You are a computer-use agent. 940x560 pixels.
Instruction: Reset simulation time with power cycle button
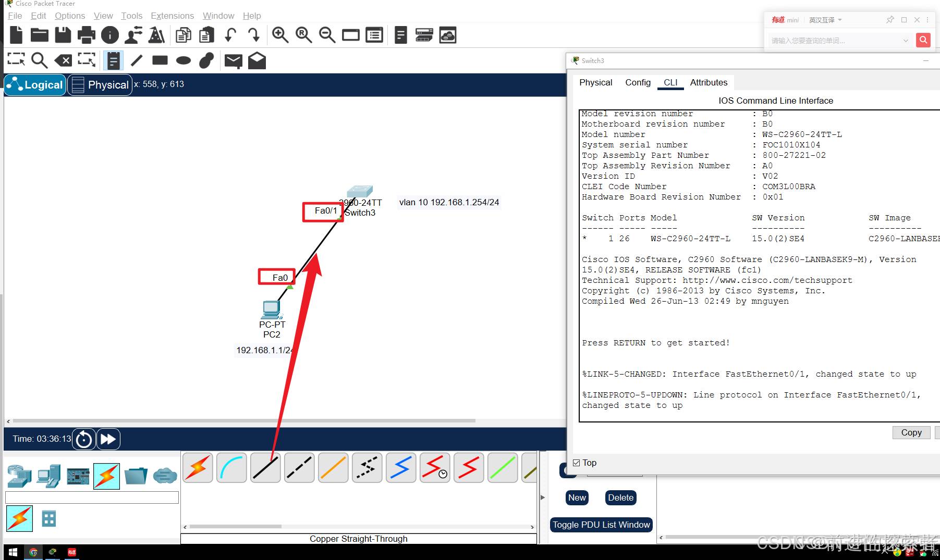coord(84,439)
